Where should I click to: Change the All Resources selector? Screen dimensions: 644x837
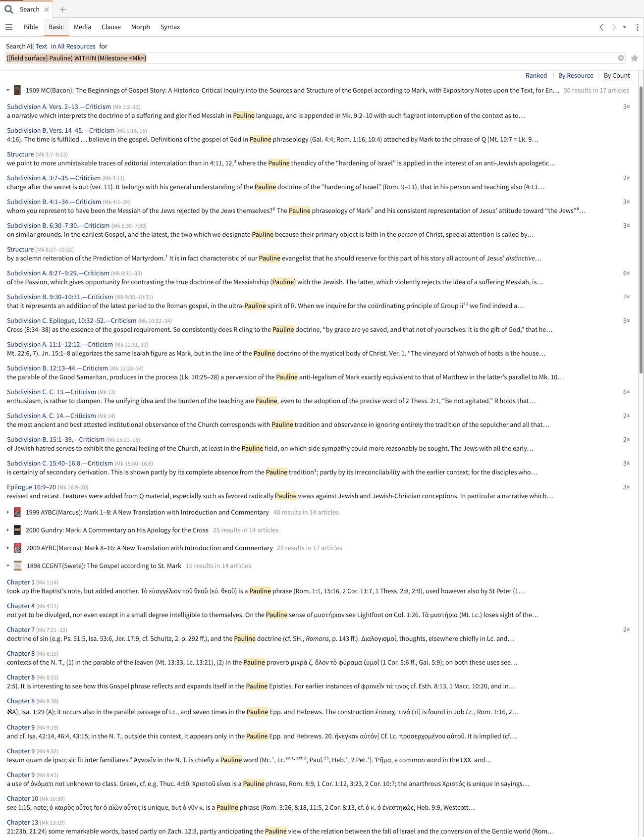tap(76, 46)
